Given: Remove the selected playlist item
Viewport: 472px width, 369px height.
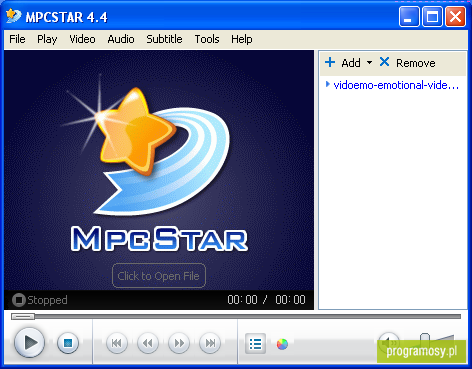Looking at the screenshot, I should pos(407,63).
